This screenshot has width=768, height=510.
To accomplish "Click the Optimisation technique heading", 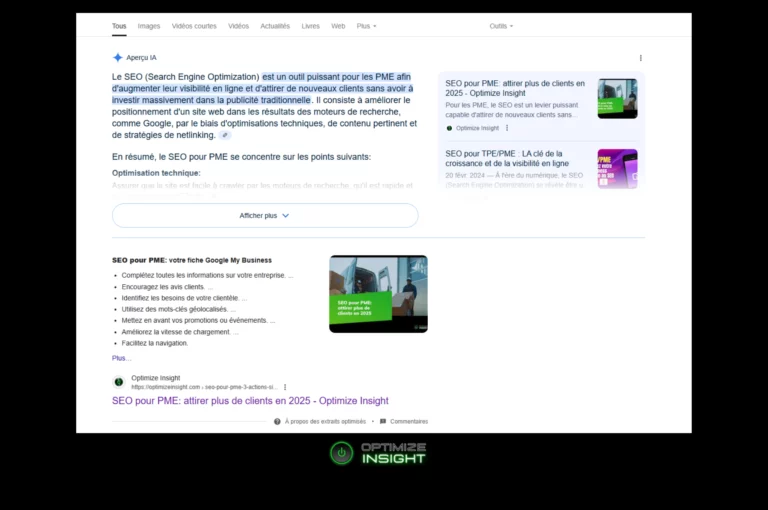I will coord(156,173).
